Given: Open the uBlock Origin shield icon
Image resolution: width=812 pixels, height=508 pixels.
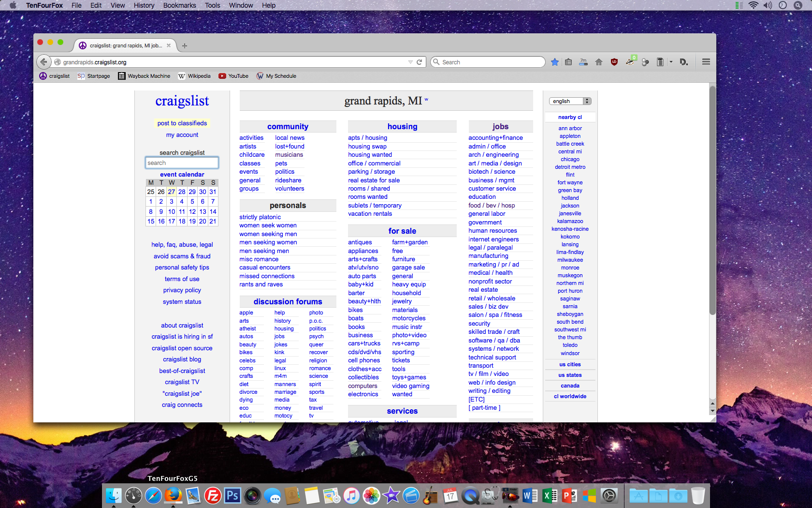Looking at the screenshot, I should click(x=614, y=62).
